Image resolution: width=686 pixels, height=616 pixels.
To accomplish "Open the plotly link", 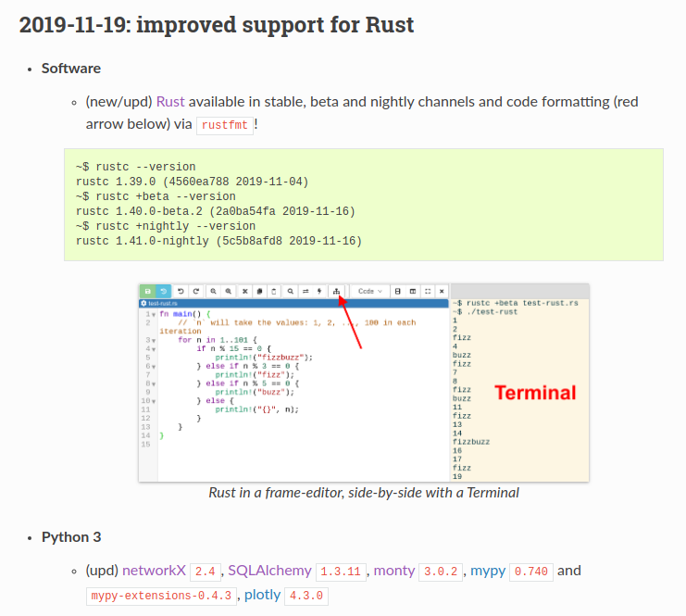I will tap(263, 595).
